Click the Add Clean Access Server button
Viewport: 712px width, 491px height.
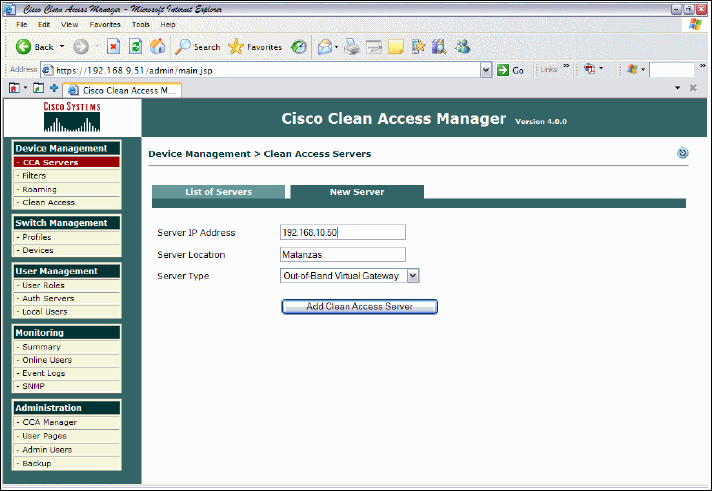(359, 307)
